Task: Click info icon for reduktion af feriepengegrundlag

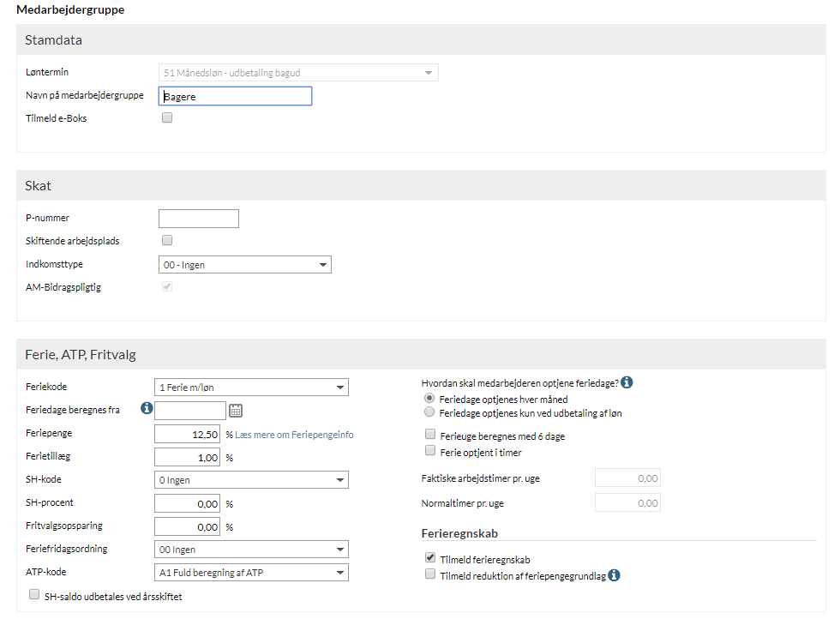Action: [614, 576]
